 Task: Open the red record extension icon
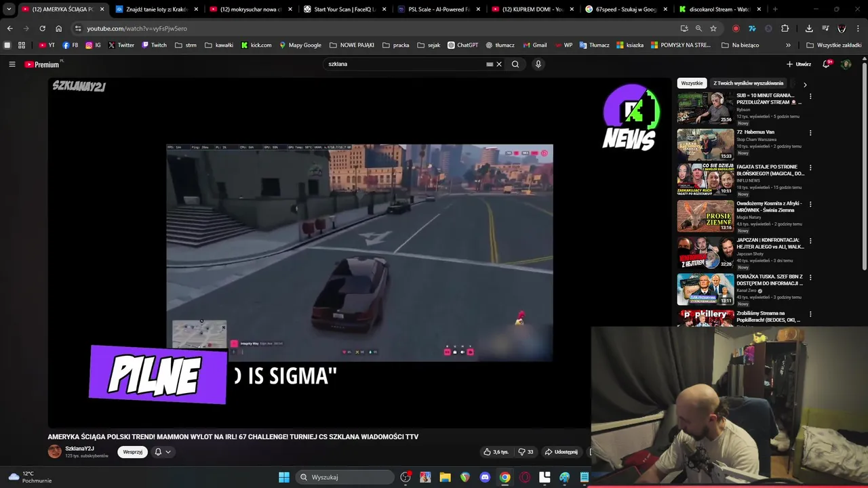pyautogui.click(x=736, y=28)
